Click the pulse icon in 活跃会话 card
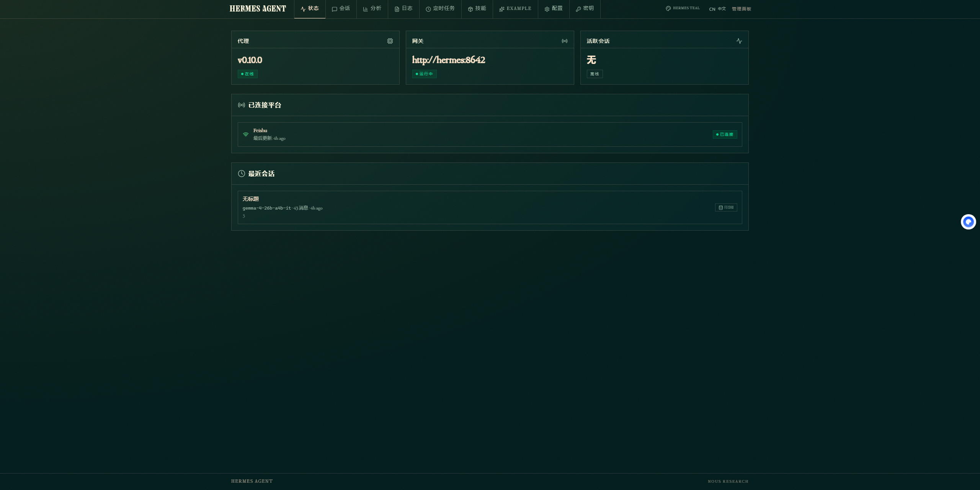Viewport: 980px width, 490px height. pos(739,41)
